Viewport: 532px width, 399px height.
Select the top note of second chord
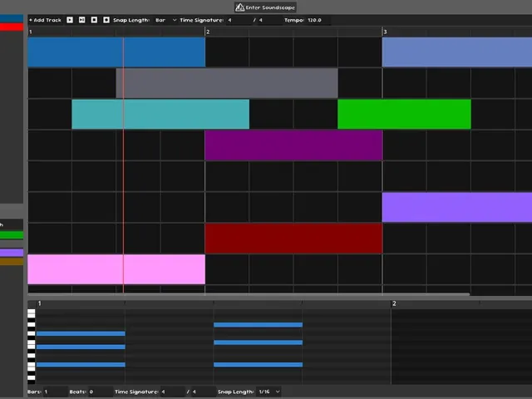[258, 325]
